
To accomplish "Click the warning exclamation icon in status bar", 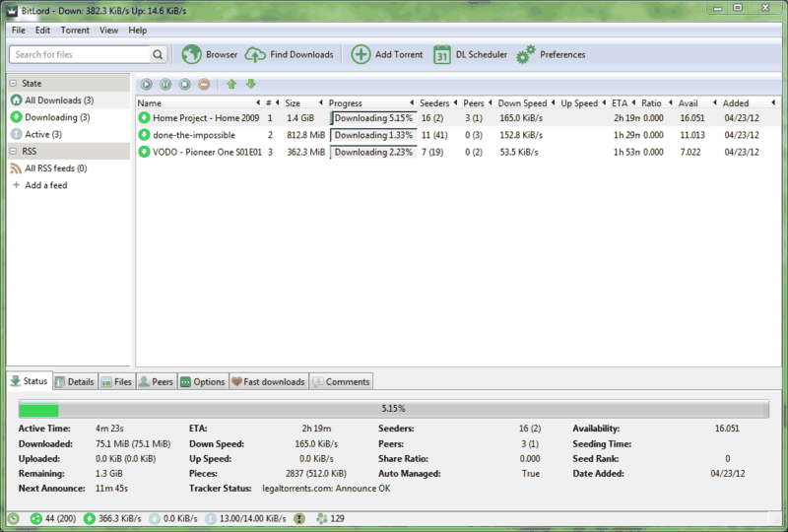I will pos(299,518).
